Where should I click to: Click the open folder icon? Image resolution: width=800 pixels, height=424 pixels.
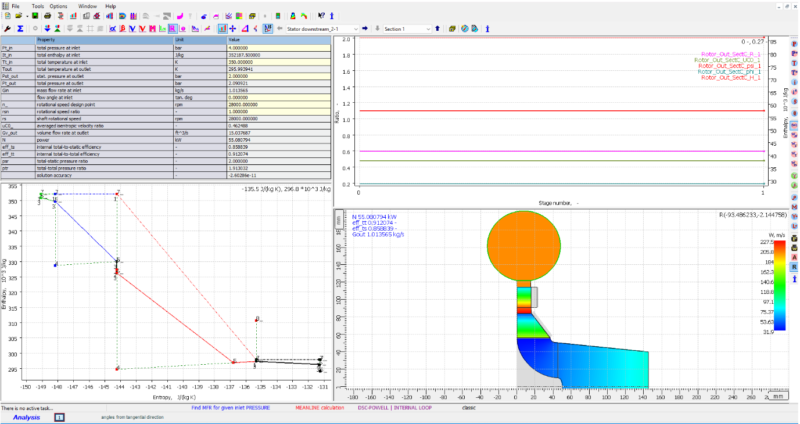tap(19, 16)
